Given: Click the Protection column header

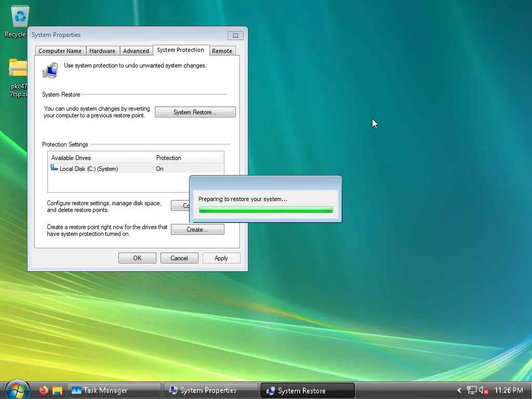Looking at the screenshot, I should [x=189, y=158].
